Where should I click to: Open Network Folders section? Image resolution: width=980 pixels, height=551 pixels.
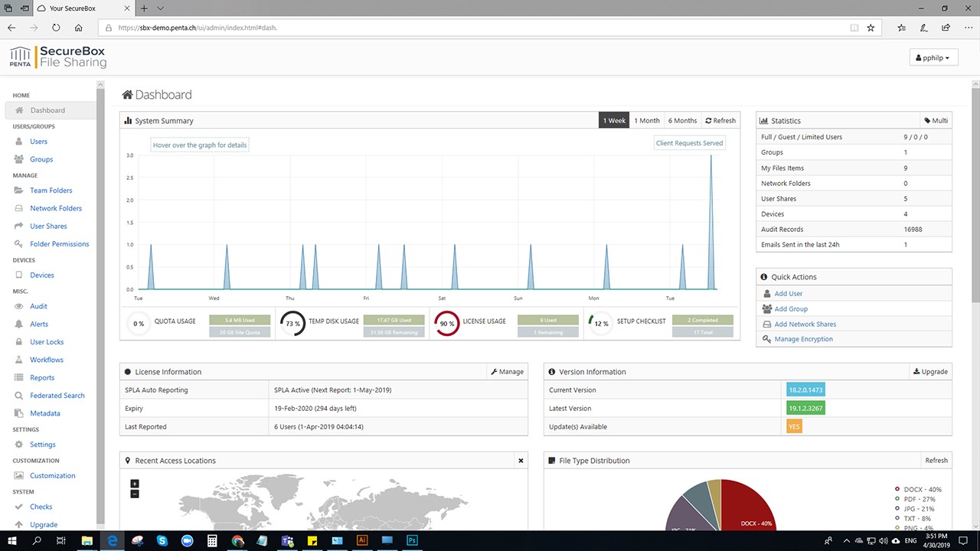click(56, 208)
